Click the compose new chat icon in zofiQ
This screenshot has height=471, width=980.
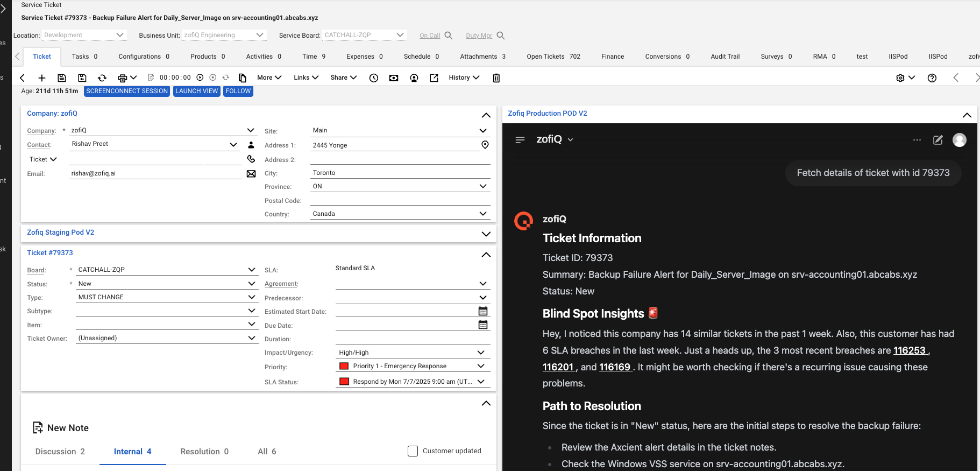coord(938,140)
